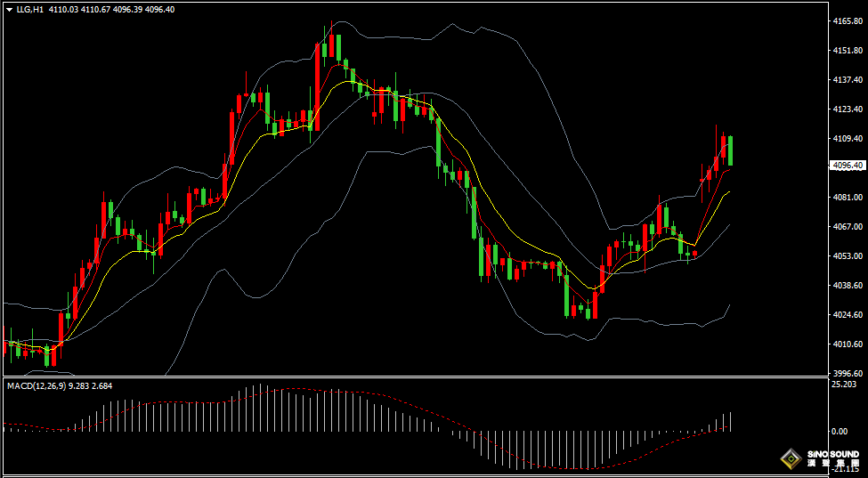Select the MACD value 9.283

click(77, 385)
